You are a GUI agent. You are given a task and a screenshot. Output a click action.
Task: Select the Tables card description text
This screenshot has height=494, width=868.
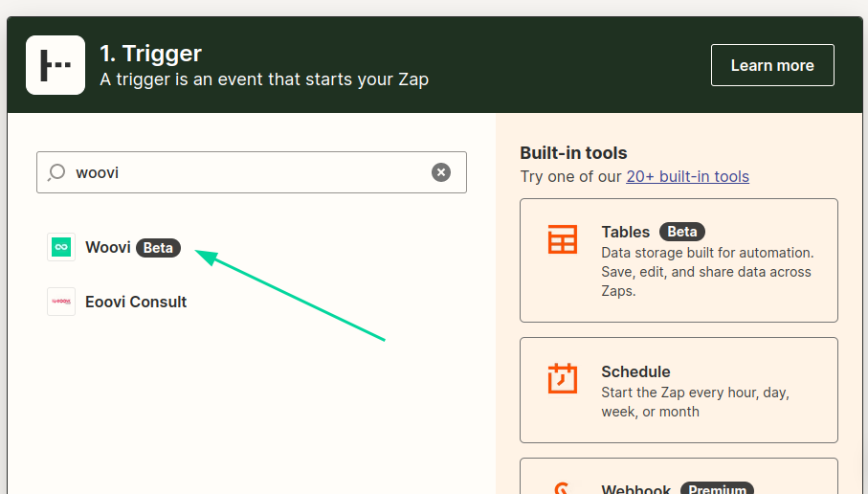pyautogui.click(x=706, y=272)
